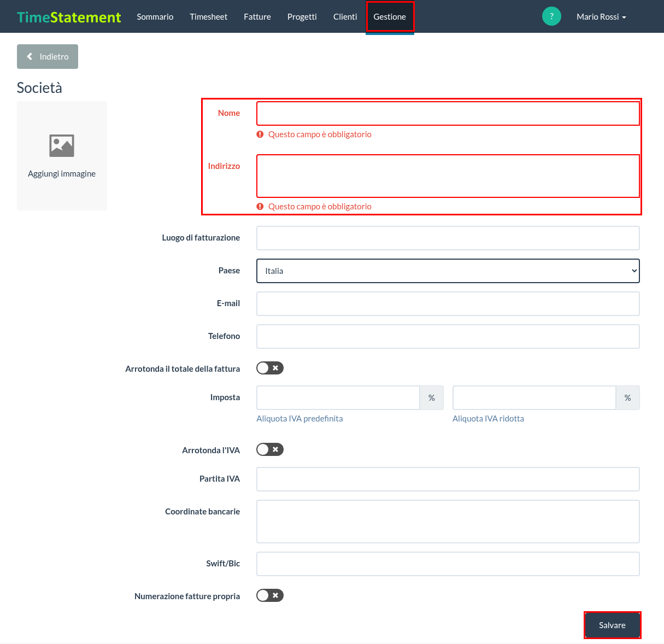664x644 pixels.
Task: Open the Fatture section
Action: click(x=257, y=17)
